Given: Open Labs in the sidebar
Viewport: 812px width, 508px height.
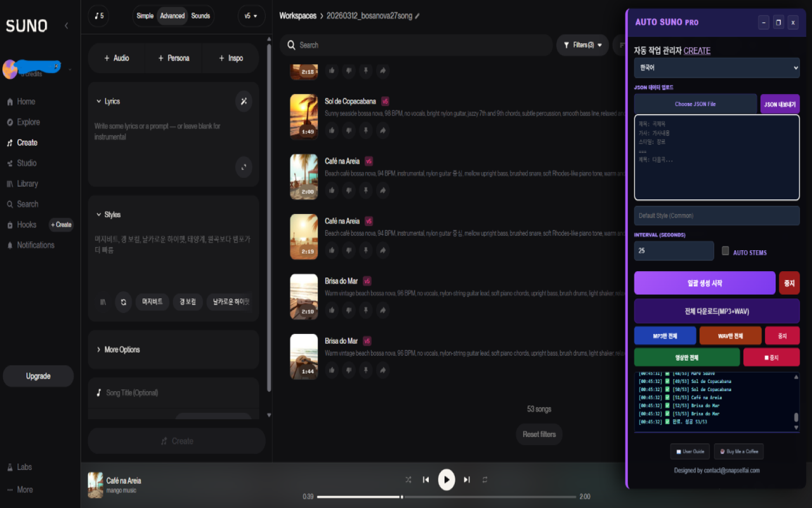Looking at the screenshot, I should 19,467.
